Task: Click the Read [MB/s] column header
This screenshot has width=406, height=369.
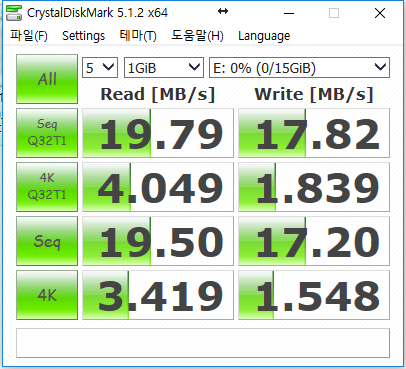Action: point(158,94)
